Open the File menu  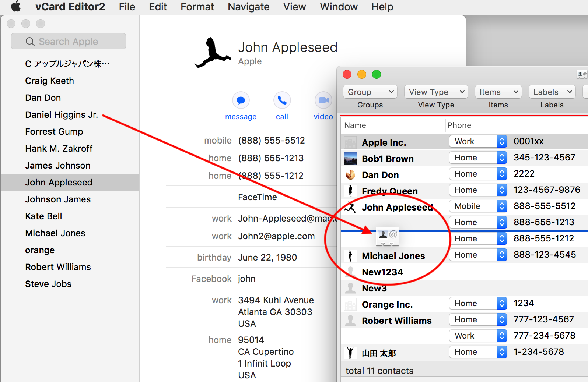click(x=127, y=7)
